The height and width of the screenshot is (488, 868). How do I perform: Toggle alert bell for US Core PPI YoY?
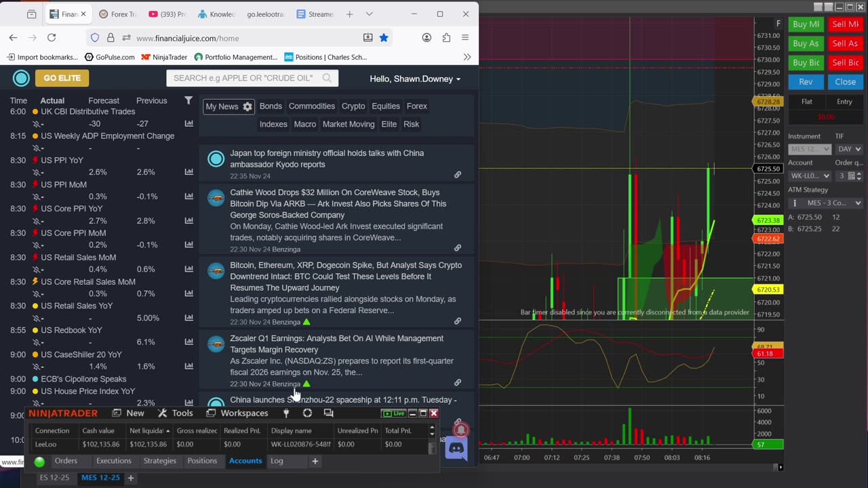point(37,221)
